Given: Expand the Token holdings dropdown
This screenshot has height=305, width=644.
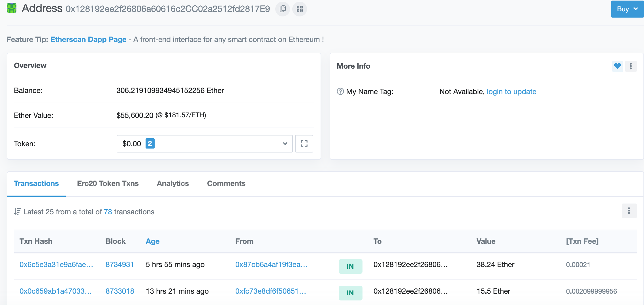Looking at the screenshot, I should (205, 144).
